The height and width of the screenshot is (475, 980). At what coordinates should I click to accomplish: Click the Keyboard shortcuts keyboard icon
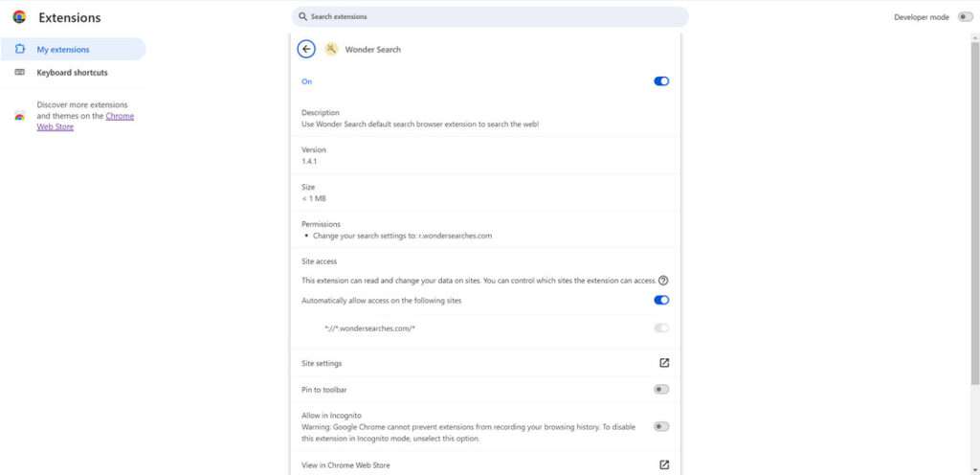[19, 73]
